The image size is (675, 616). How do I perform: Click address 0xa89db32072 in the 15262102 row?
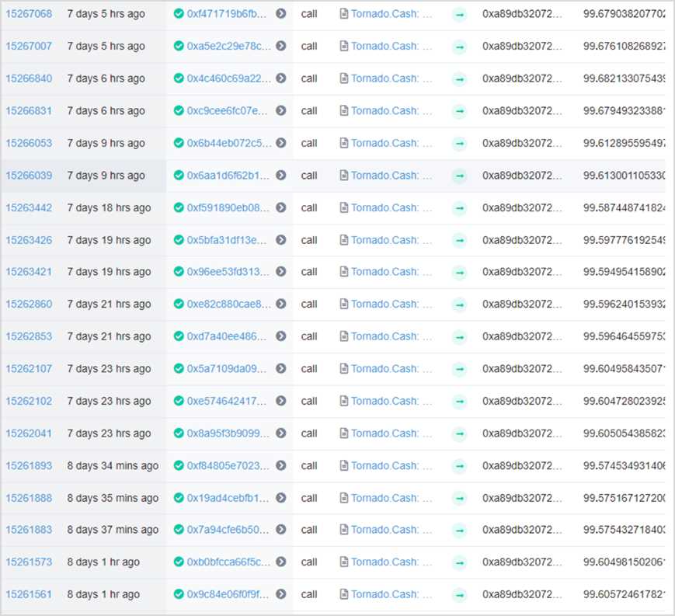pyautogui.click(x=521, y=402)
